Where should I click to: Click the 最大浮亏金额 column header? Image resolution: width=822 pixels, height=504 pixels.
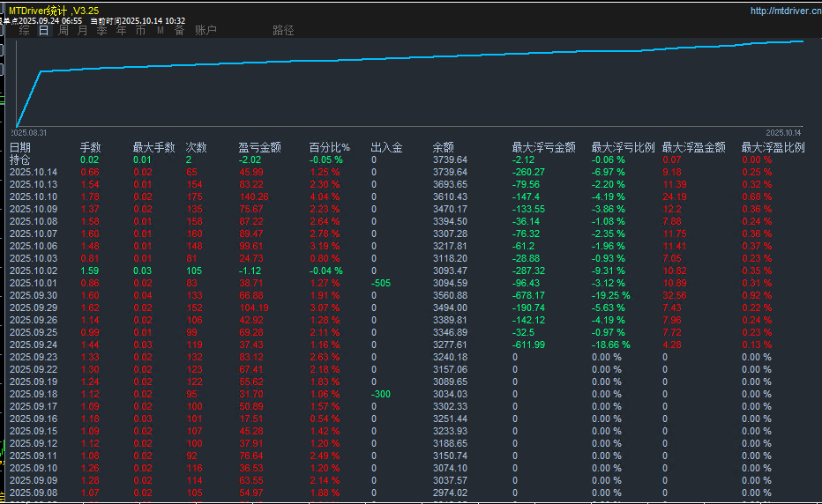tap(543, 148)
